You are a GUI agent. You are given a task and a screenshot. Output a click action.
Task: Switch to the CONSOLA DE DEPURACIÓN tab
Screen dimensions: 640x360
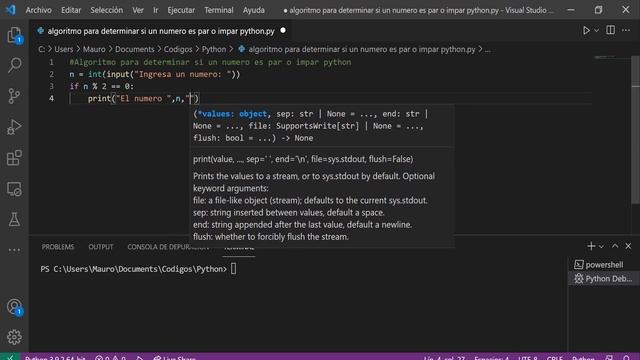click(168, 247)
